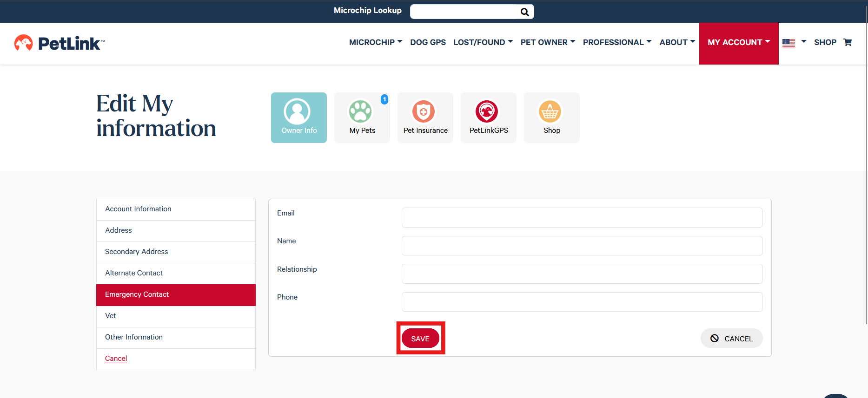The height and width of the screenshot is (398, 868).
Task: Focus the Phone input field
Action: [582, 302]
